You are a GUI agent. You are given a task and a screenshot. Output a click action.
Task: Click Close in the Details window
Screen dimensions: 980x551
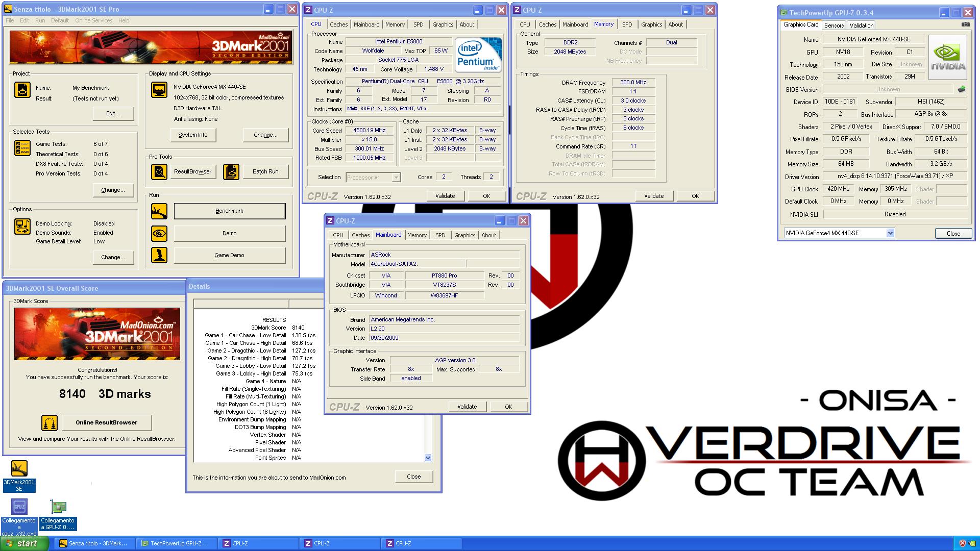(414, 477)
